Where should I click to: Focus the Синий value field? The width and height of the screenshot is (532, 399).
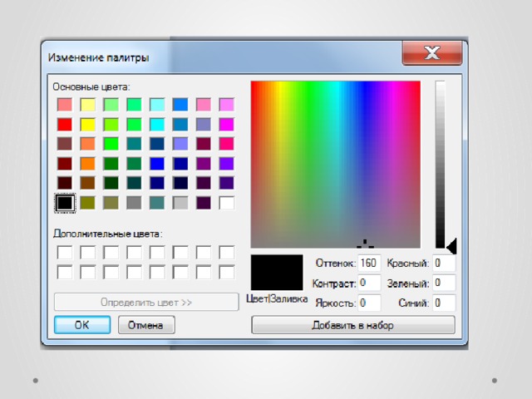(443, 303)
